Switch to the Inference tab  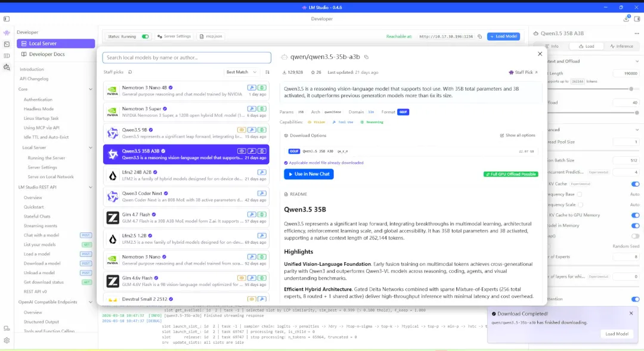(x=621, y=46)
